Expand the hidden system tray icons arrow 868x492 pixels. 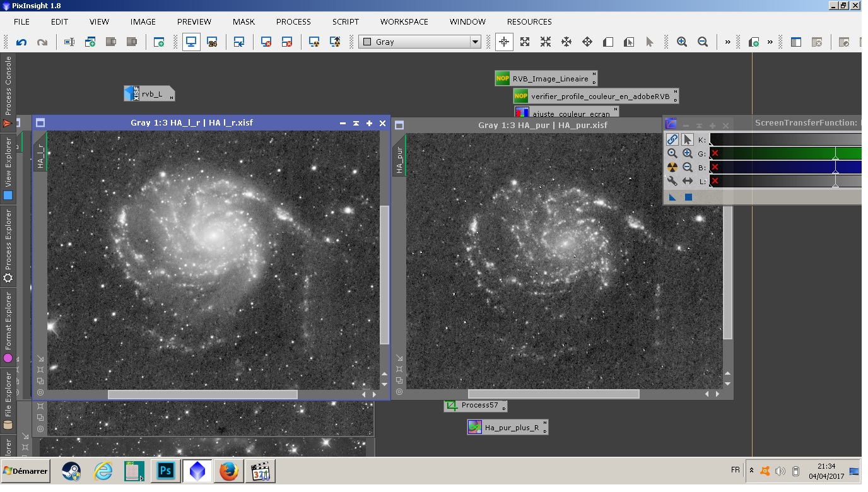point(751,471)
